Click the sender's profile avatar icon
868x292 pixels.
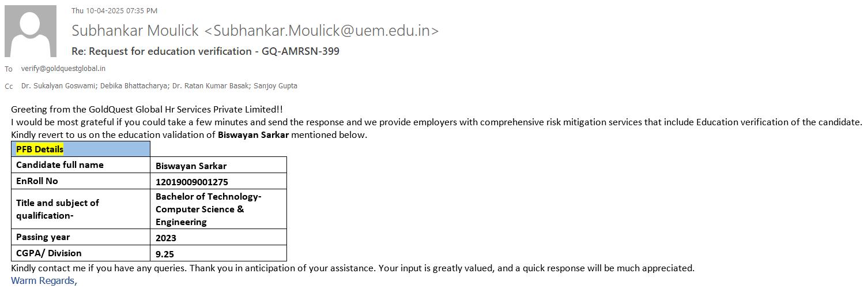click(x=31, y=31)
